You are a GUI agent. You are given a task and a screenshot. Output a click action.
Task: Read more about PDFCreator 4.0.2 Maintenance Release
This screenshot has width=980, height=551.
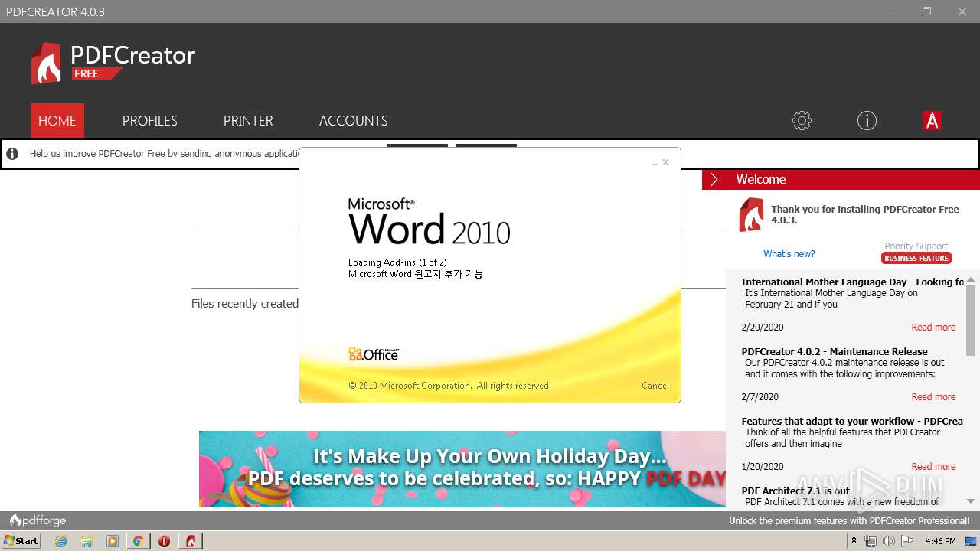(933, 397)
